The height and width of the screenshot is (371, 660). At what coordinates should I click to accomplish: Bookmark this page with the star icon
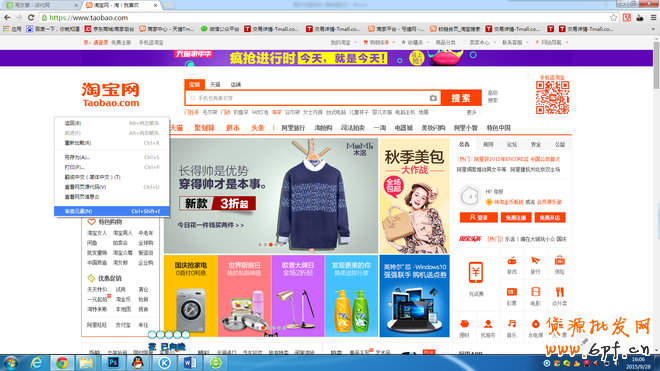pyautogui.click(x=613, y=18)
